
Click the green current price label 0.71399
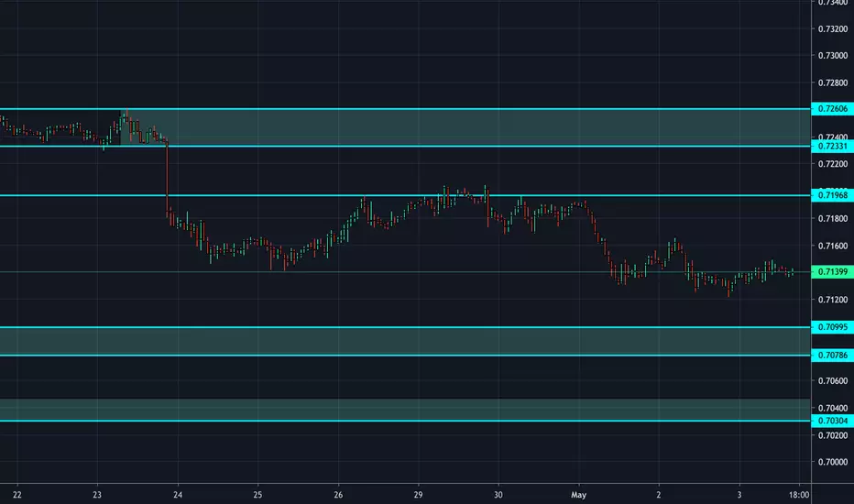(x=832, y=272)
